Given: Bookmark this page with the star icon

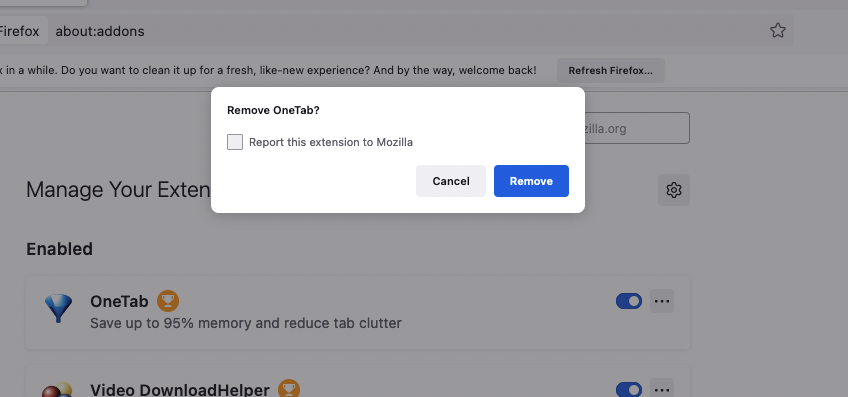Looking at the screenshot, I should pyautogui.click(x=777, y=31).
